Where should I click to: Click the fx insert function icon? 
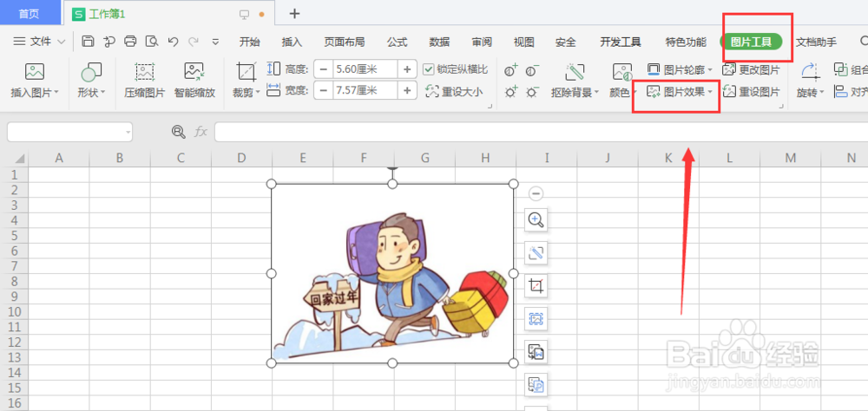[x=201, y=132]
